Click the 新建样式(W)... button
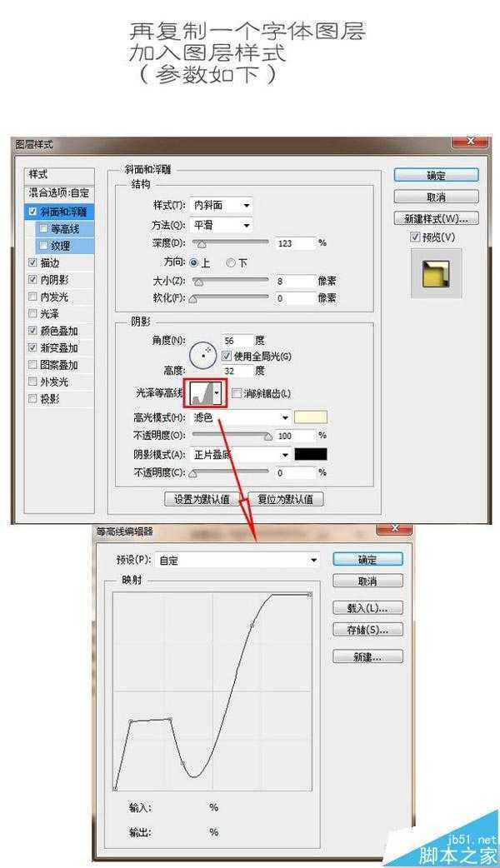This screenshot has width=500, height=868. coord(437,218)
